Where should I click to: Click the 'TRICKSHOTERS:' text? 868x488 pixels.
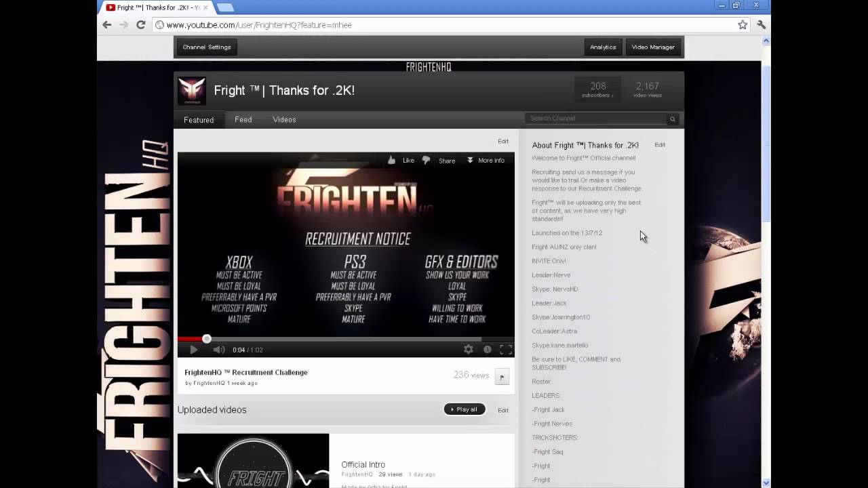pyautogui.click(x=555, y=437)
